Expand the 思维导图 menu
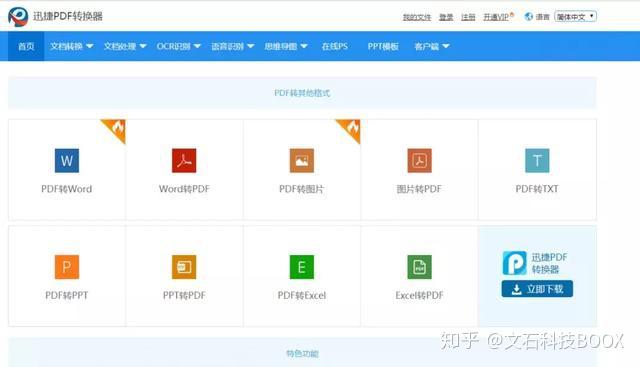640x367 pixels. pyautogui.click(x=286, y=46)
